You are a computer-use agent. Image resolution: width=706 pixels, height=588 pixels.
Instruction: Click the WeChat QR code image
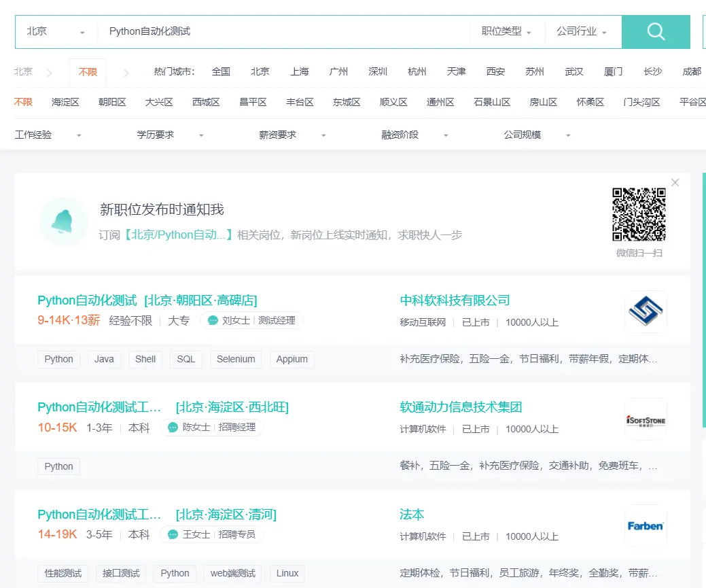click(x=639, y=215)
